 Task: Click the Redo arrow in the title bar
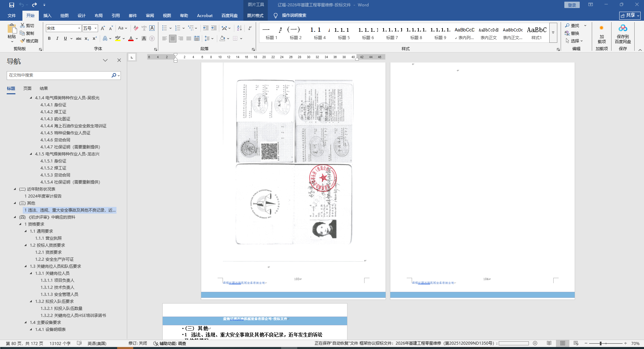(34, 5)
